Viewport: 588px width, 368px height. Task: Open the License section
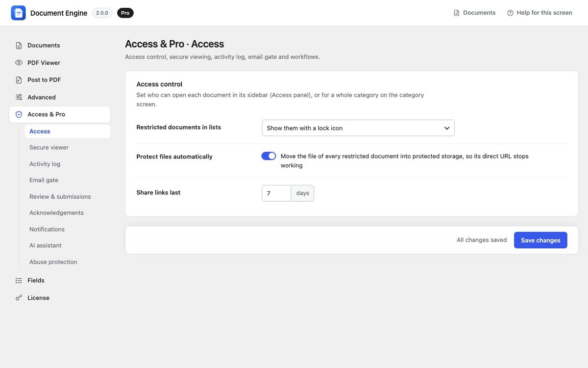pos(60,298)
